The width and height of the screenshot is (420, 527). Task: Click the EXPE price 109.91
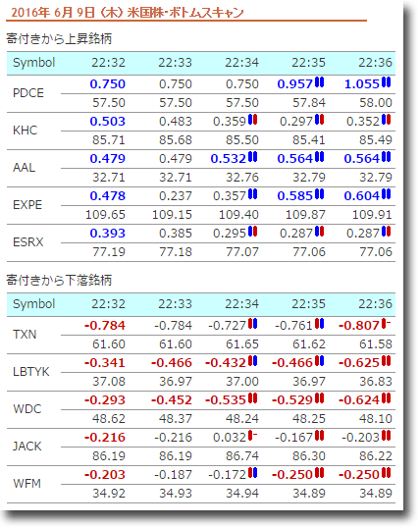click(372, 215)
